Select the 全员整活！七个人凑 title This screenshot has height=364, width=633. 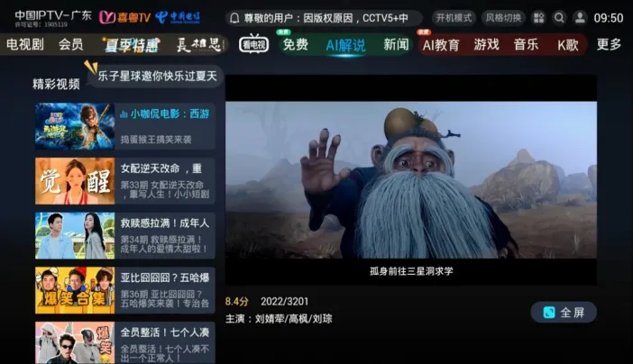tap(165, 332)
